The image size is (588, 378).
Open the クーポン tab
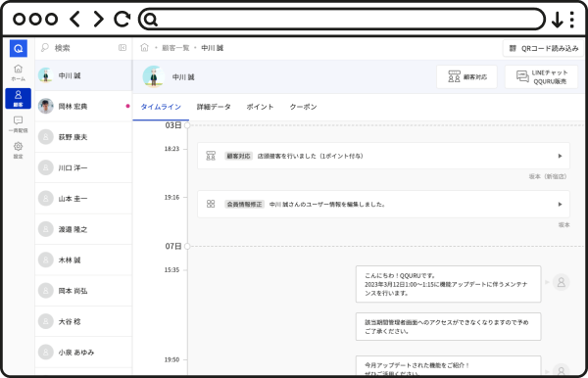click(x=303, y=107)
